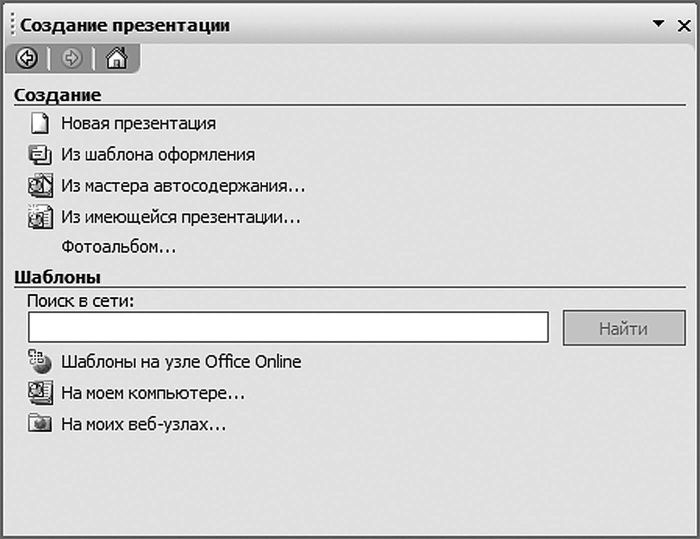Open Шаблоны на узле Office Online link

[x=181, y=362]
